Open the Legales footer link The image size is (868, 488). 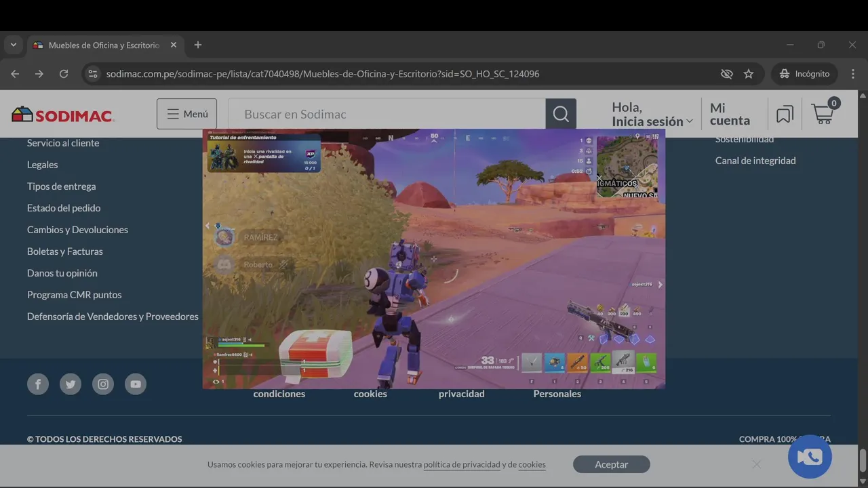[x=43, y=165]
